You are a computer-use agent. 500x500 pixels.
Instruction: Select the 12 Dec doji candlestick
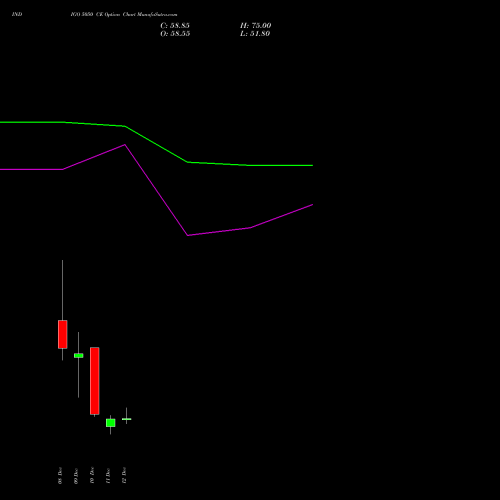127,419
